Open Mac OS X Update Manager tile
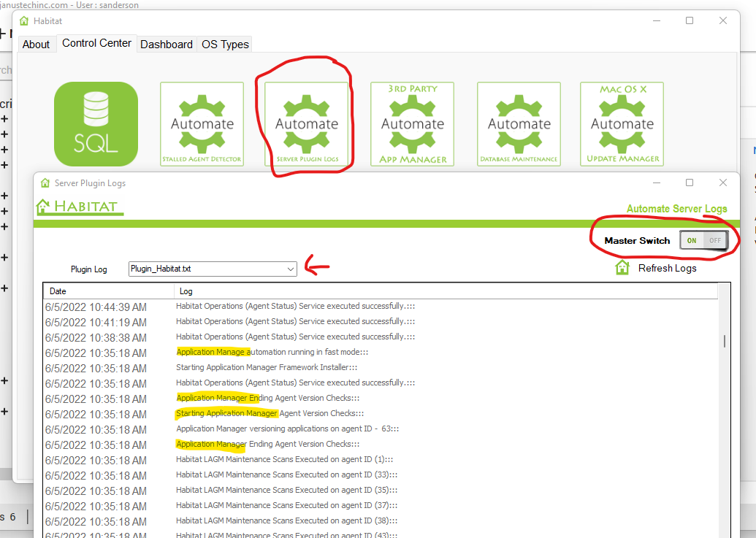Screen dimensions: 756x538 (x=622, y=123)
